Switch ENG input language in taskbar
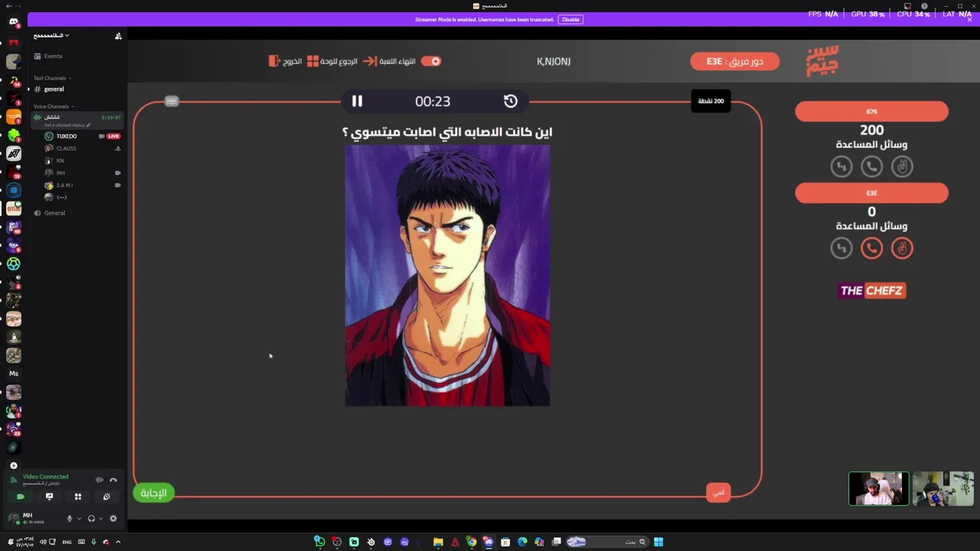This screenshot has width=980, height=551. pos(67,542)
